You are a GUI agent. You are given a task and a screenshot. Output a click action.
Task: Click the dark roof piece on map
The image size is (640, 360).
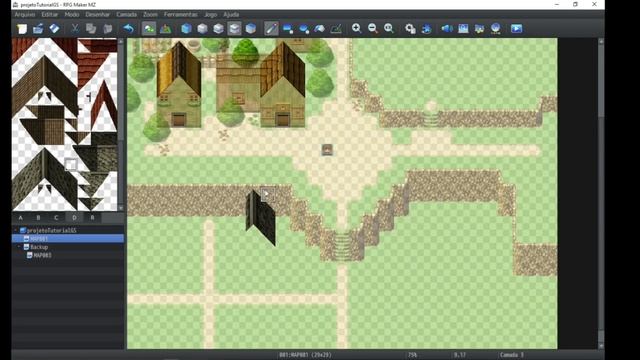[x=260, y=217]
